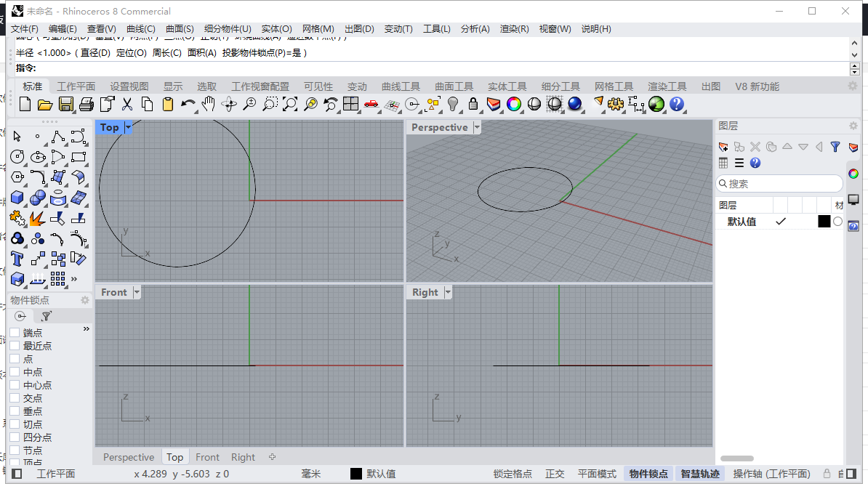
Task: Expand more tools arrow in left toolbar
Action: tap(74, 279)
